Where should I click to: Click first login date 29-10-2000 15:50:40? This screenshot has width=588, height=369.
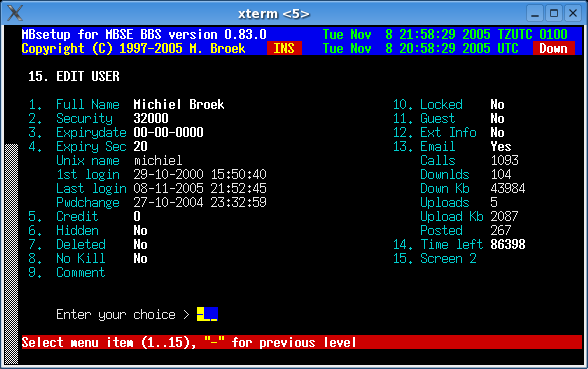[200, 174]
